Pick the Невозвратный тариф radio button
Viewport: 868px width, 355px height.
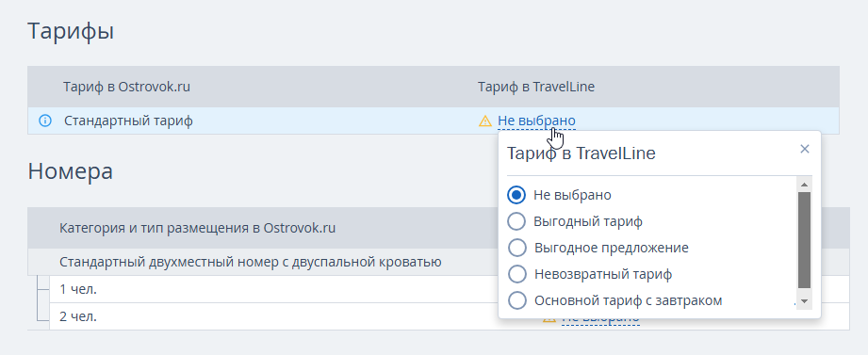(516, 274)
